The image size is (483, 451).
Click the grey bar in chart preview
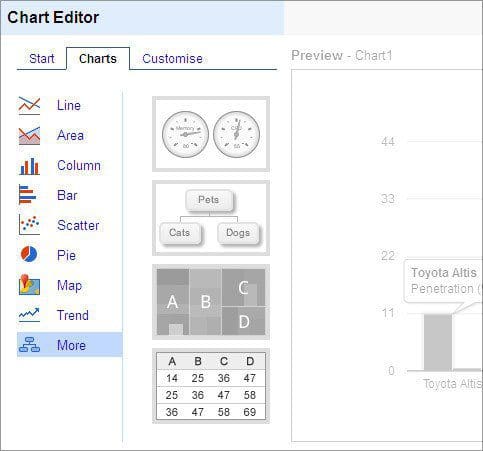tap(438, 342)
